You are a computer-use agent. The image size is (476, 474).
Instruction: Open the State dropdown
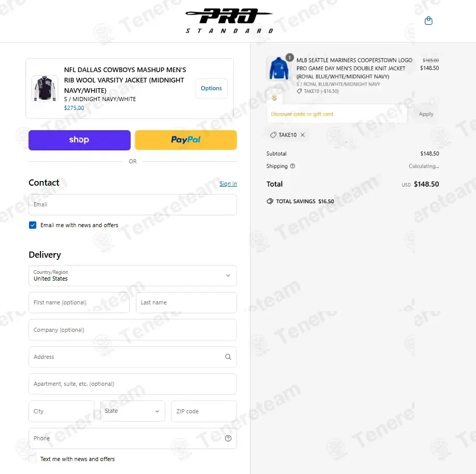click(133, 411)
